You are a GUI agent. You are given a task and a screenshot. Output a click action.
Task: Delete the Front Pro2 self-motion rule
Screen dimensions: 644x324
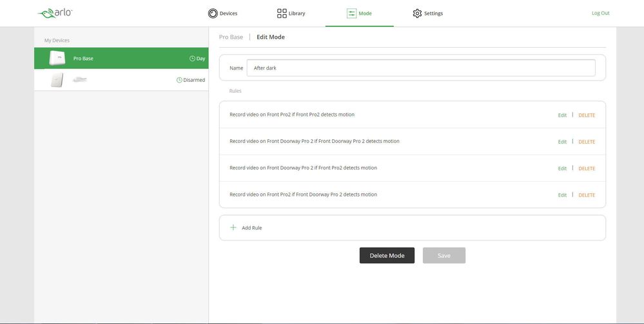coord(587,115)
